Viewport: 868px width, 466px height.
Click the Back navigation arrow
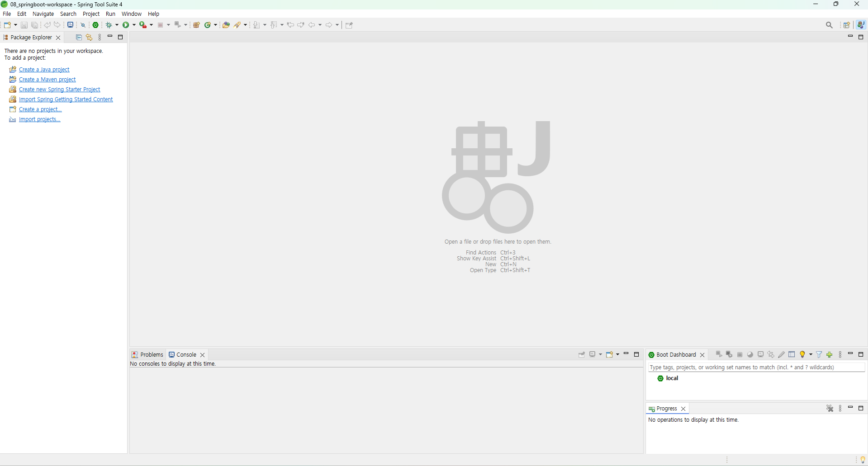[312, 25]
